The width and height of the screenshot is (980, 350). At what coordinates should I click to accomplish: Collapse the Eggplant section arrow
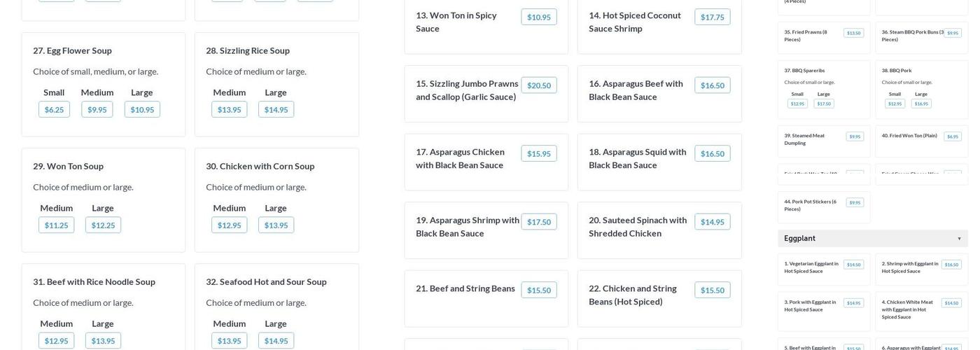point(959,239)
